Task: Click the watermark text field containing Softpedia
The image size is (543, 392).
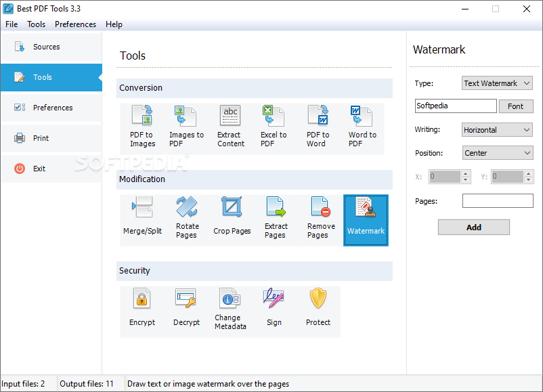Action: (456, 106)
